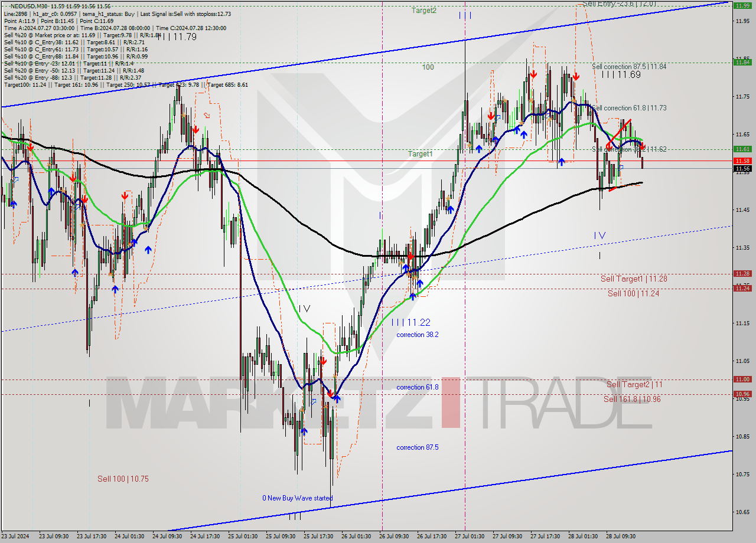The image size is (756, 543).
Task: Click the 11.75 price axis value
Action: click(x=743, y=96)
